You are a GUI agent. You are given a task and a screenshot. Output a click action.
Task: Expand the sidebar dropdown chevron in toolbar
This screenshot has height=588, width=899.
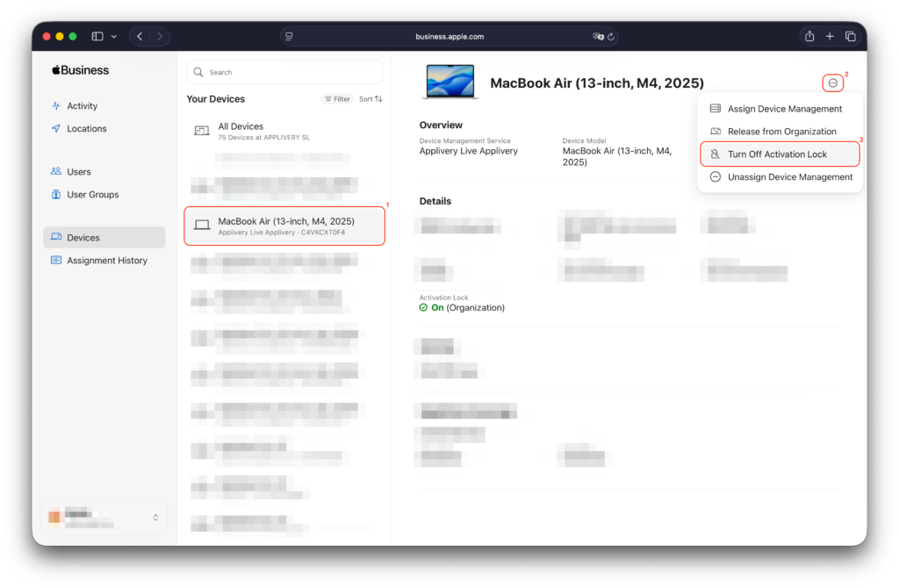click(x=114, y=37)
